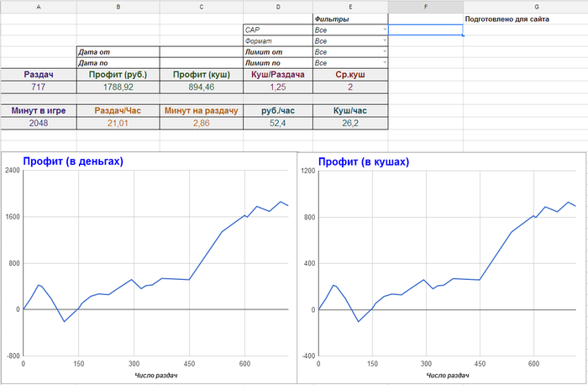Click the руб./час header cell
Viewport: 588px width, 385px height.
[278, 110]
